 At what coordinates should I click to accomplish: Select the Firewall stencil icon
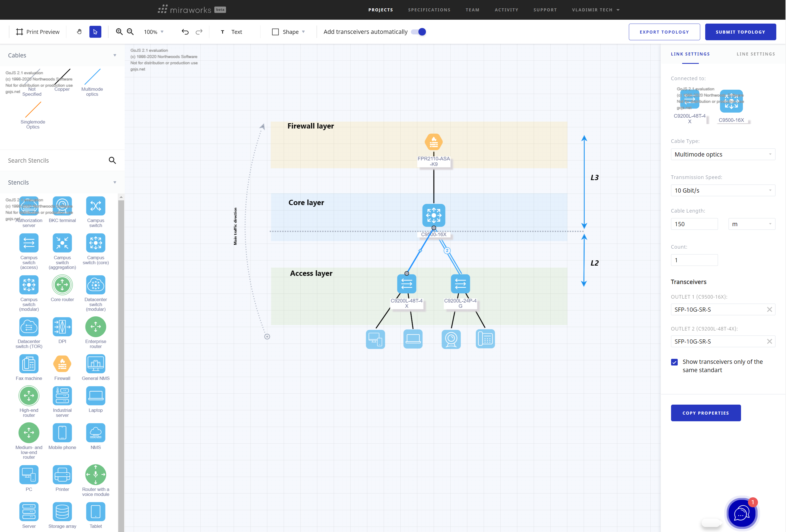pos(62,364)
